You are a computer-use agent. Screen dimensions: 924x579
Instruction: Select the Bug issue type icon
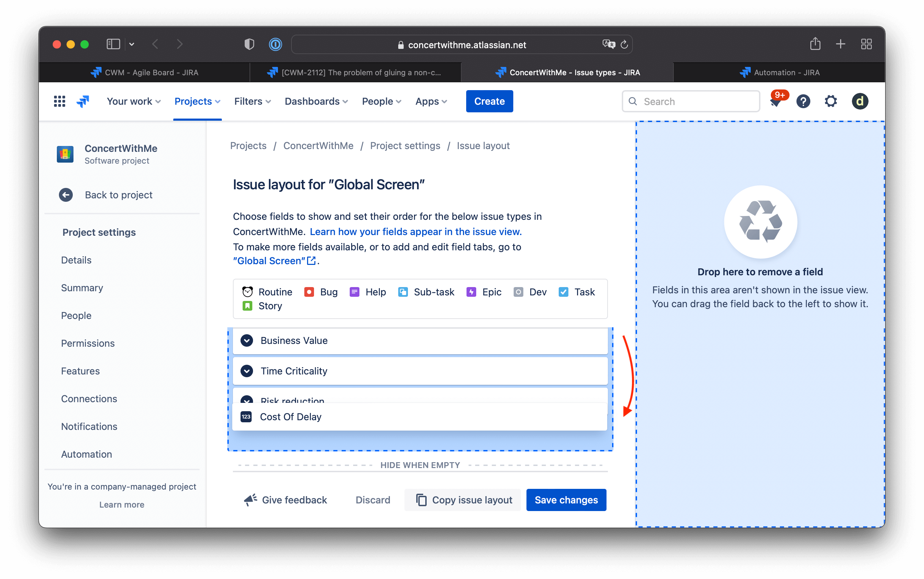click(309, 292)
